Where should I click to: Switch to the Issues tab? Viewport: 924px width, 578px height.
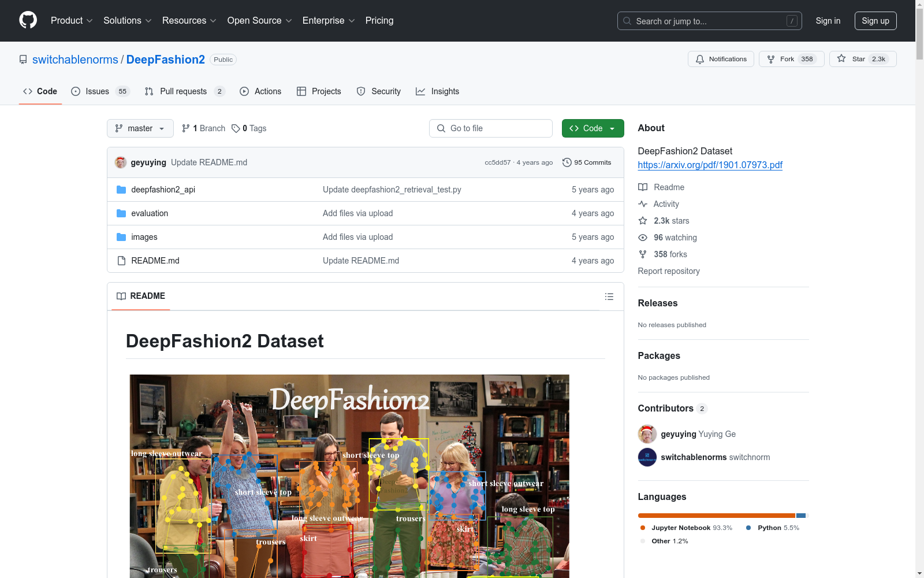click(100, 91)
